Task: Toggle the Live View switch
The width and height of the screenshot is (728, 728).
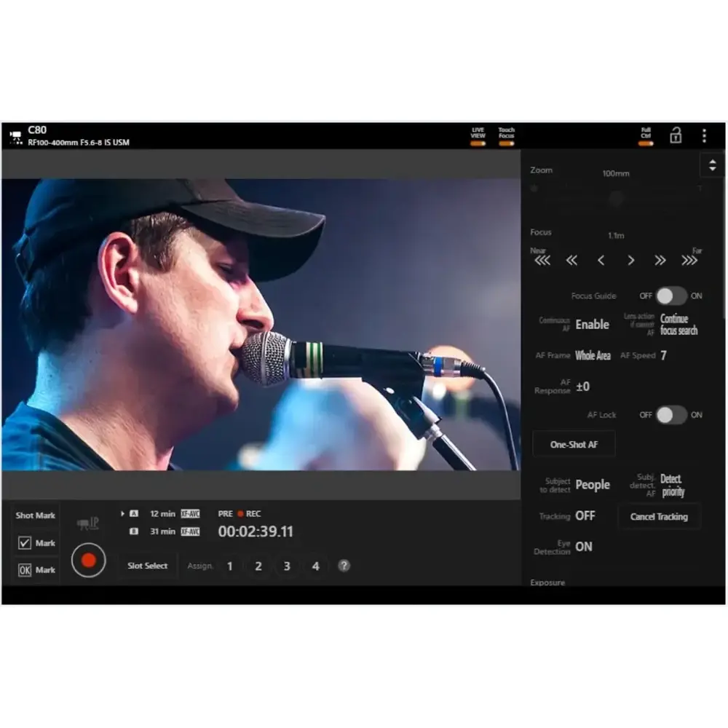Action: pyautogui.click(x=478, y=143)
